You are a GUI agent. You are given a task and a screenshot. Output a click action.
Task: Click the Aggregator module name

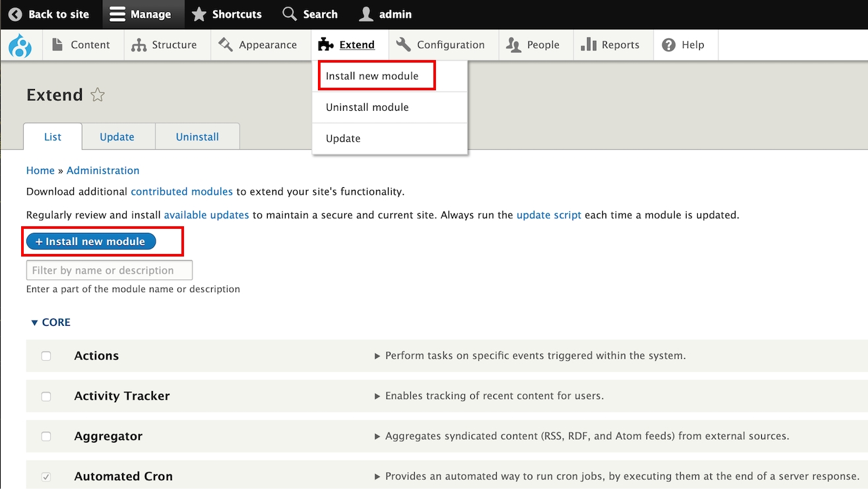pyautogui.click(x=108, y=436)
